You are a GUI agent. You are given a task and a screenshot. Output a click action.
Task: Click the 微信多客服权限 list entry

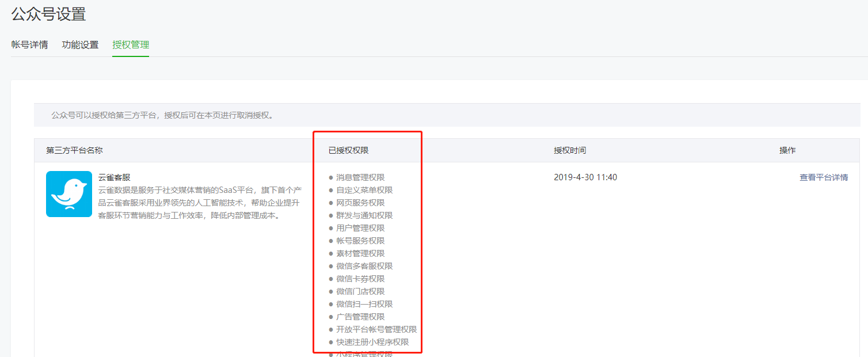click(x=364, y=266)
